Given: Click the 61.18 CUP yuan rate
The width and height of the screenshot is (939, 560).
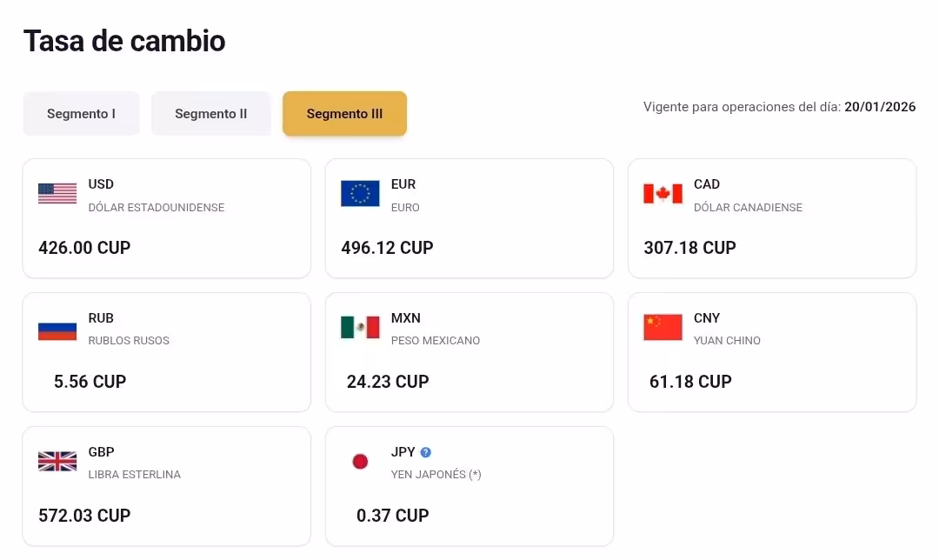Looking at the screenshot, I should pos(690,382).
